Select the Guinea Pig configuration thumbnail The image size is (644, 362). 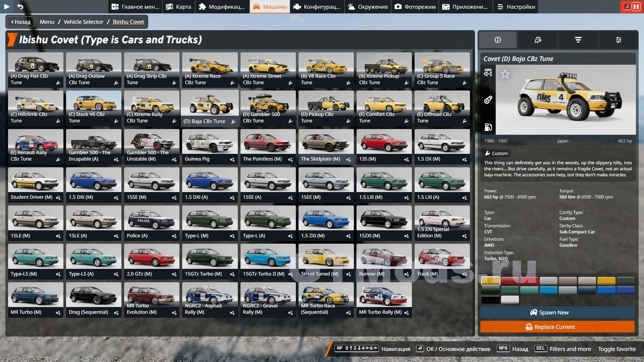pyautogui.click(x=209, y=146)
